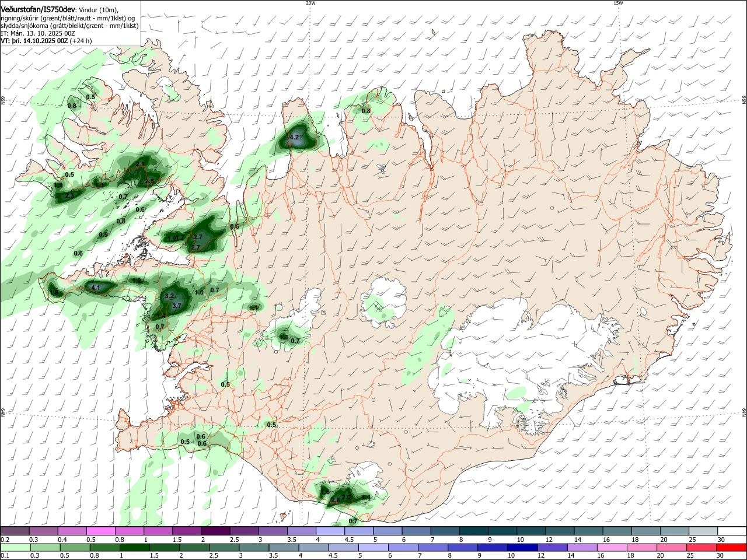
Task: Click the Veðurstofan/IS750dev map title
Action: point(38,9)
